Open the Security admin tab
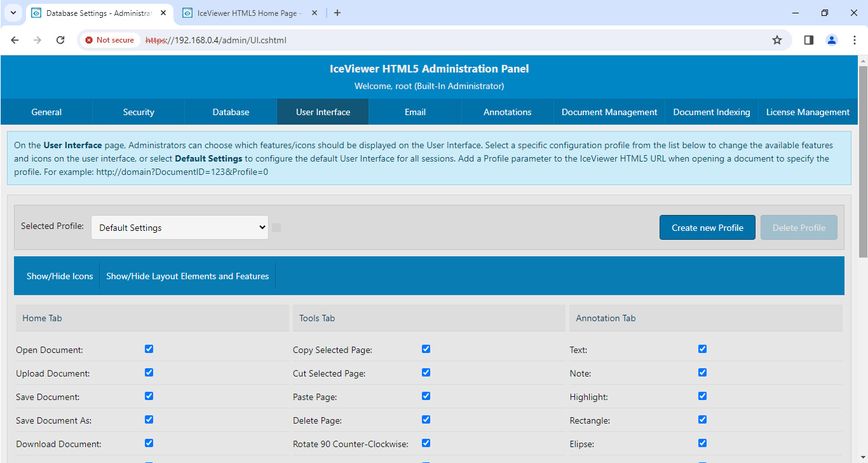 139,112
